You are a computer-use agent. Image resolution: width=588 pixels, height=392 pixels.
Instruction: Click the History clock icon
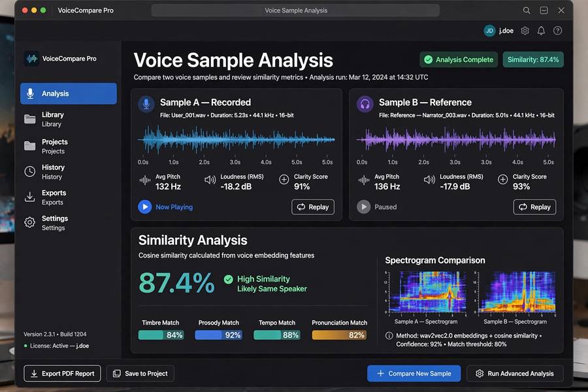click(x=30, y=172)
